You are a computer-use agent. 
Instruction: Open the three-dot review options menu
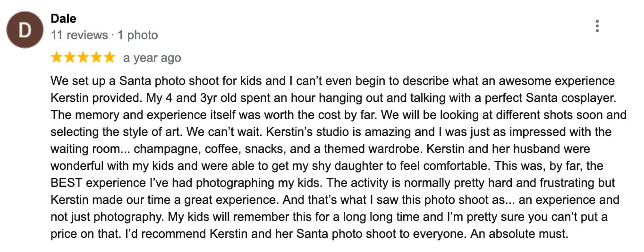click(597, 26)
